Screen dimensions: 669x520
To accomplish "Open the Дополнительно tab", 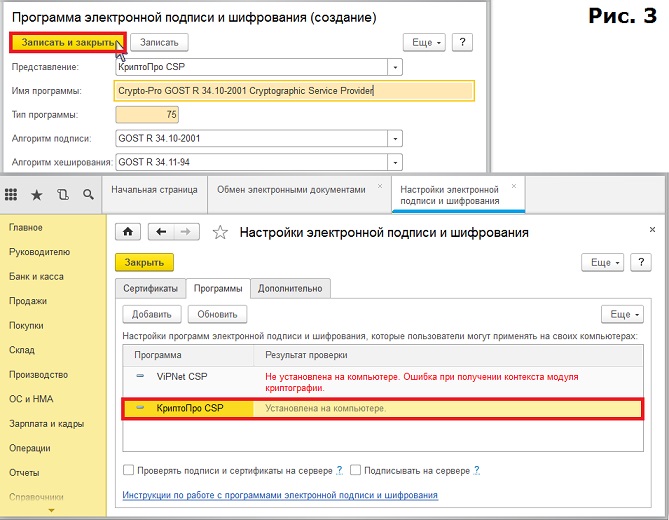I will 290,288.
